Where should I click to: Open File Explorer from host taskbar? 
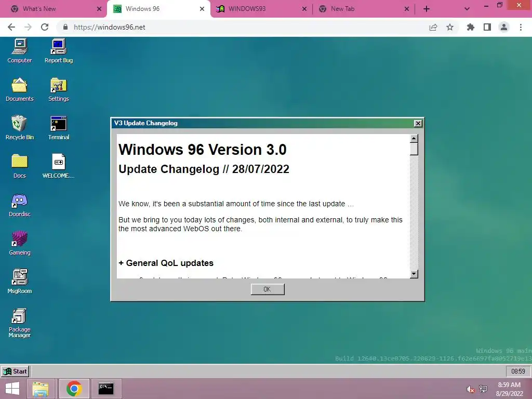[41, 389]
